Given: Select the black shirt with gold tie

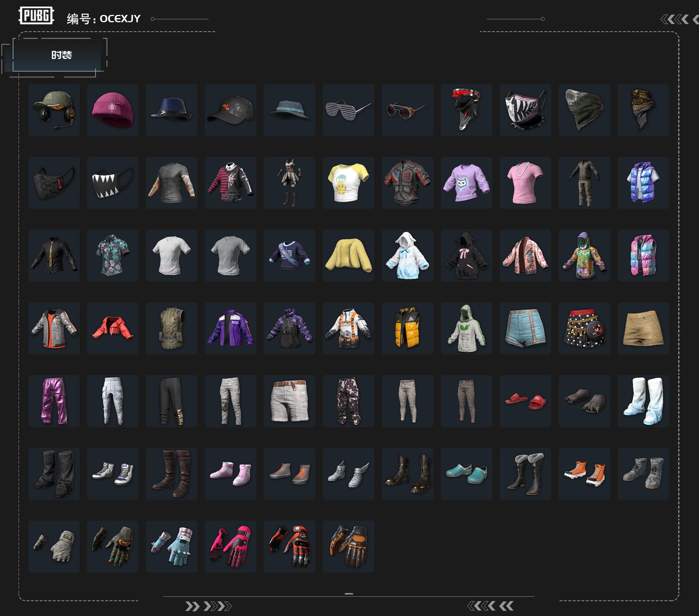Looking at the screenshot, I should [x=54, y=256].
